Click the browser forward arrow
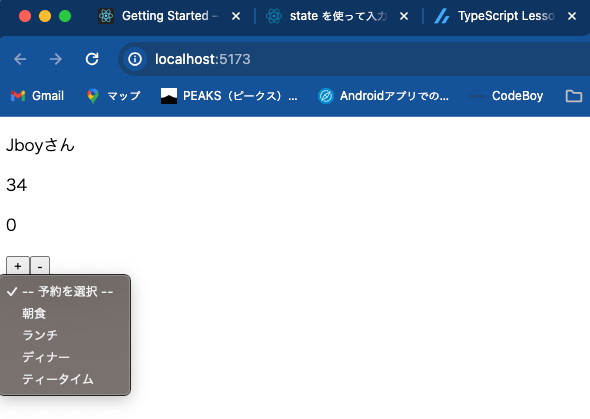 tap(56, 59)
